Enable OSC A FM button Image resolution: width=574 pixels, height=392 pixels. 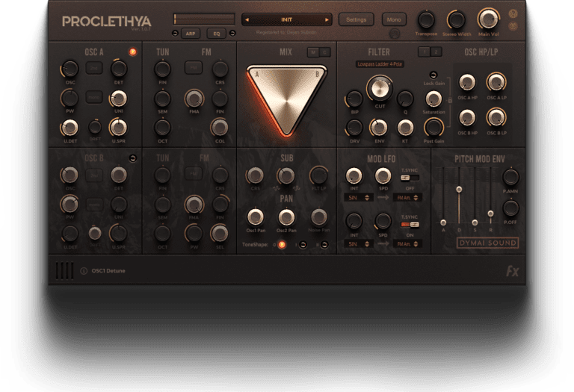(194, 68)
